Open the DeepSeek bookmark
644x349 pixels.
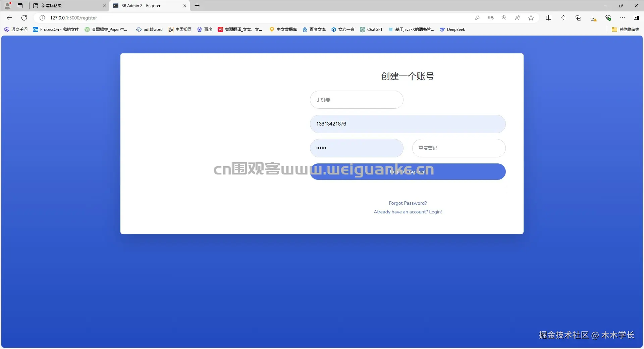(x=452, y=30)
